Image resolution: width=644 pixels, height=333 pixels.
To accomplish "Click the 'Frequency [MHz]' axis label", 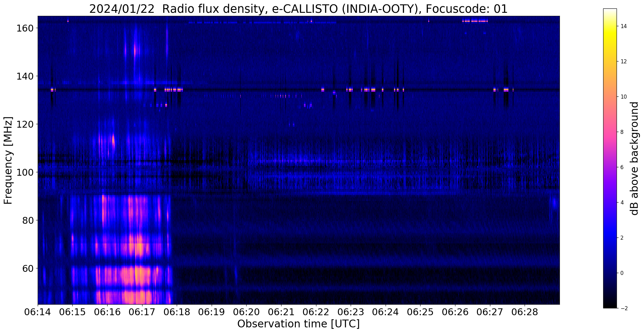I will click(8, 160).
